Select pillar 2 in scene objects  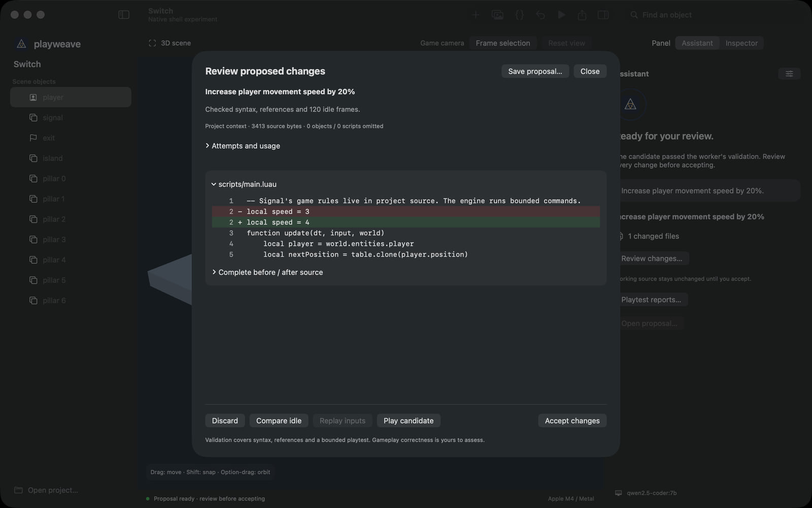coord(71,219)
